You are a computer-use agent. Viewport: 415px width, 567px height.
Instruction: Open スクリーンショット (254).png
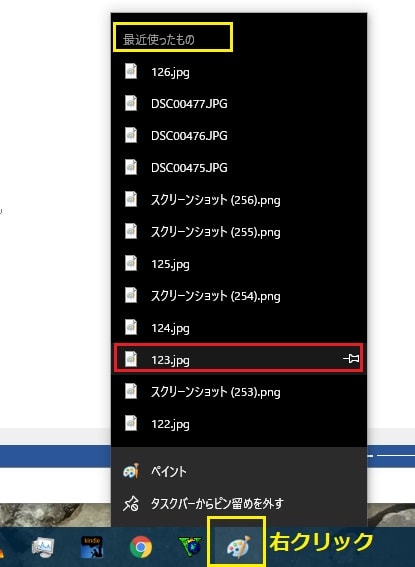pyautogui.click(x=239, y=295)
